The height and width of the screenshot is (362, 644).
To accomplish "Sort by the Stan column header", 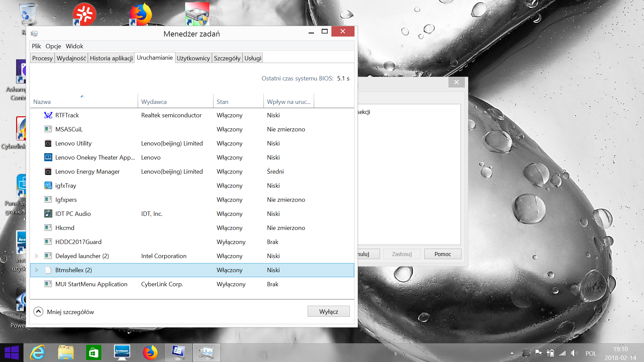I will point(238,102).
